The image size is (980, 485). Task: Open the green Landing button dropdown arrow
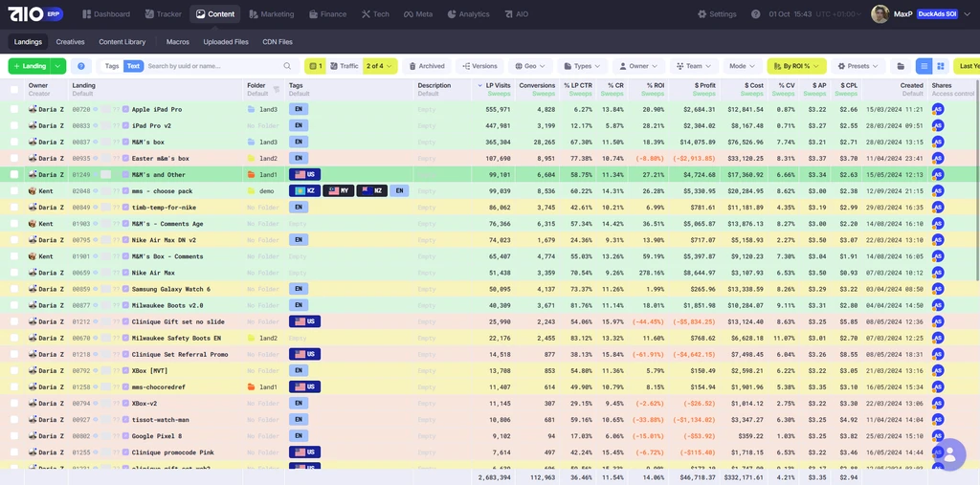click(58, 66)
